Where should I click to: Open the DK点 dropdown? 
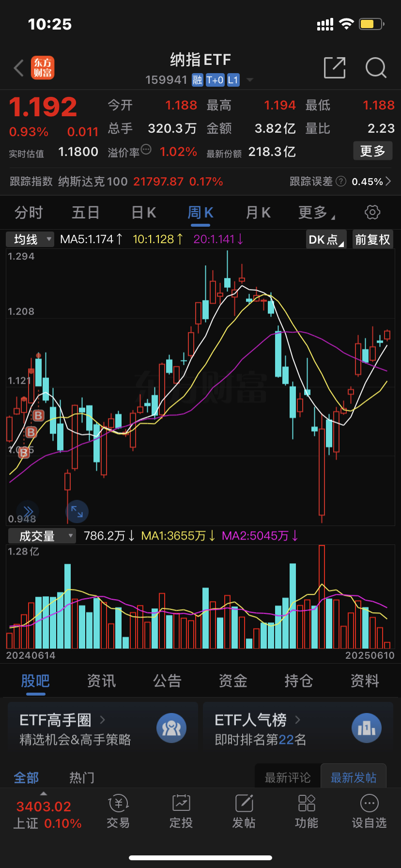pos(327,239)
